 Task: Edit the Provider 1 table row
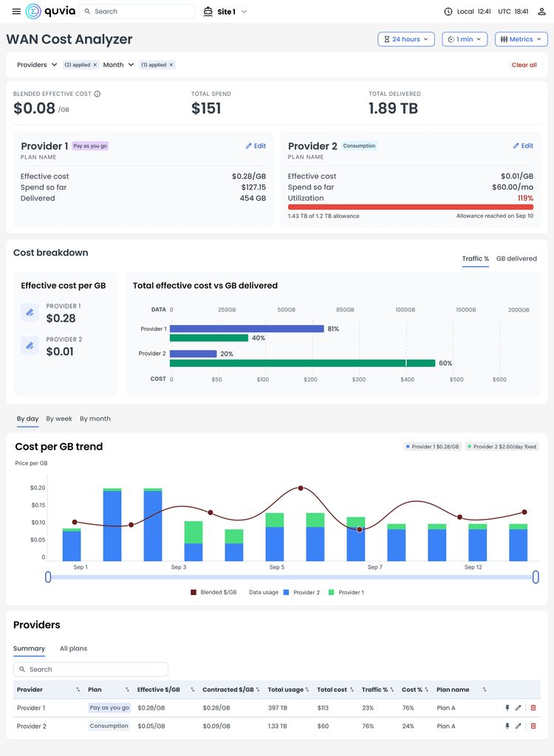(519, 708)
